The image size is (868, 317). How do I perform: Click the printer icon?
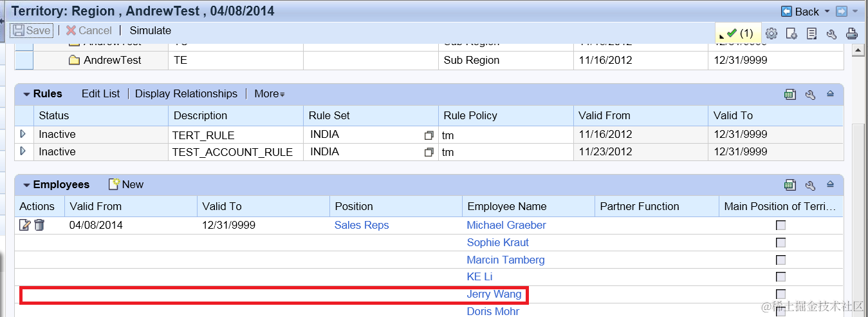click(x=851, y=34)
